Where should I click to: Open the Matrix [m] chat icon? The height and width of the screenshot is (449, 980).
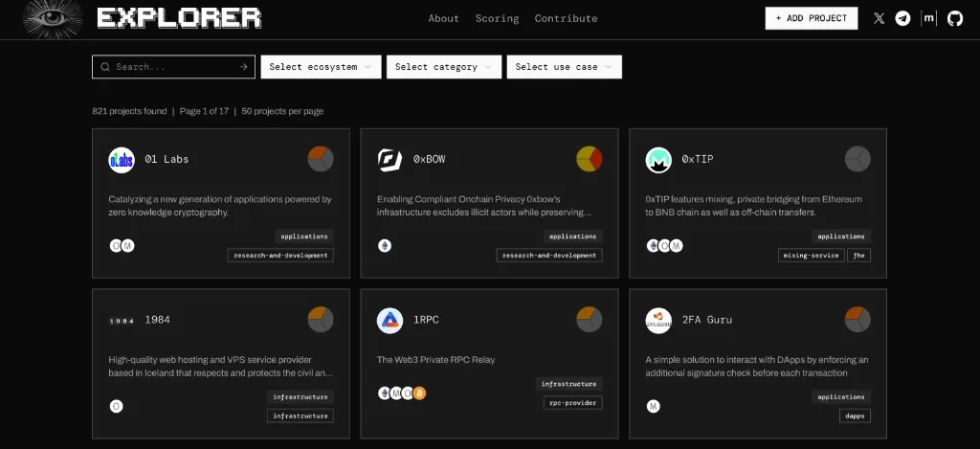pyautogui.click(x=928, y=19)
